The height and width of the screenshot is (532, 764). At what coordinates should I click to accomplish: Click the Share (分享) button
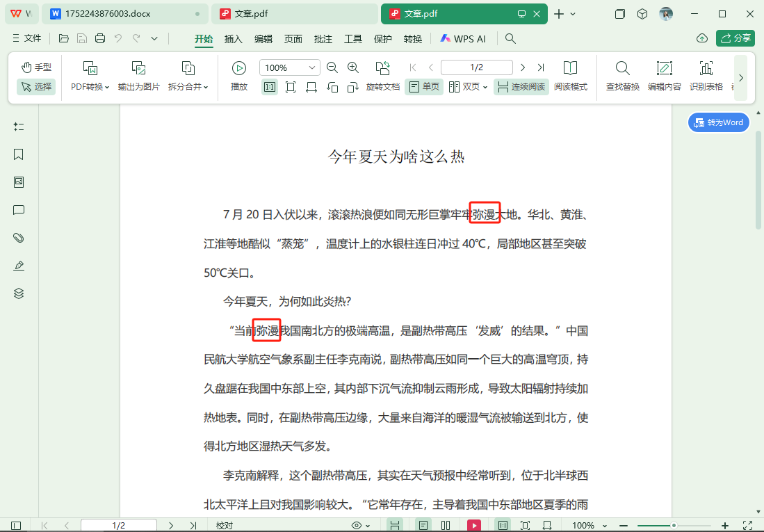(x=735, y=38)
